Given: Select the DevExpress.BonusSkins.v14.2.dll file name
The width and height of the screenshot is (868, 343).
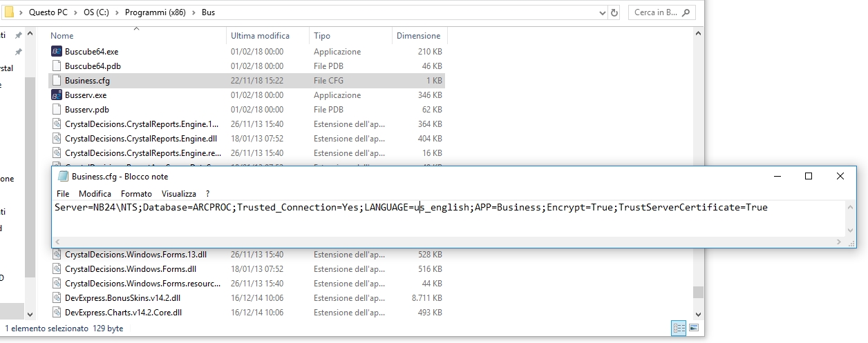Looking at the screenshot, I should tap(122, 298).
